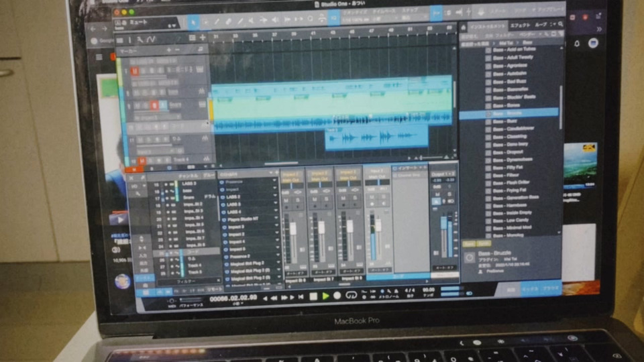Image resolution: width=644 pixels, height=362 pixels.
Task: Click the browser home icon
Action: tap(464, 27)
